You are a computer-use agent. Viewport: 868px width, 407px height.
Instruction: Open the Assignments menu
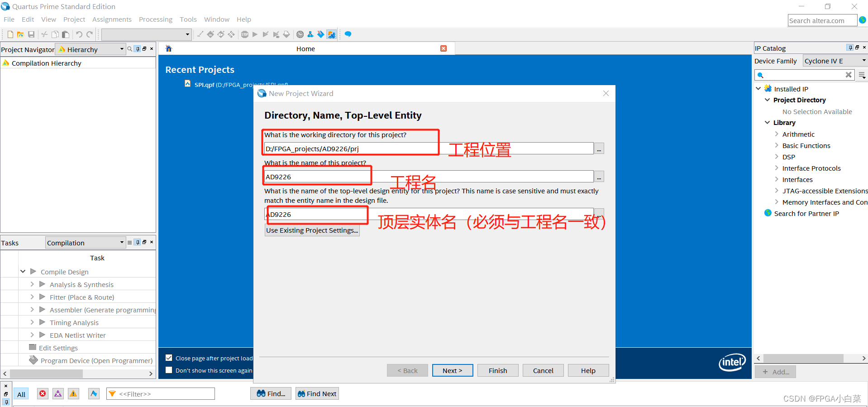[x=112, y=19]
